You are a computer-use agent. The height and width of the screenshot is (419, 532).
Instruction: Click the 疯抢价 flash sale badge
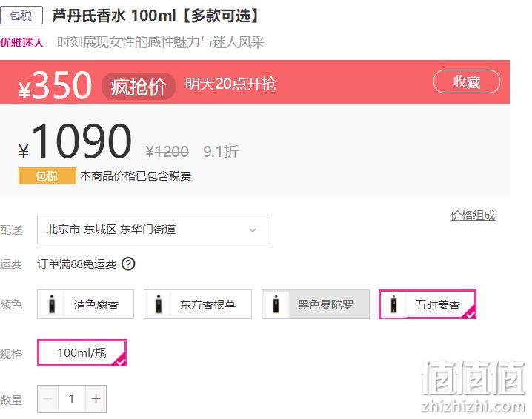pos(139,87)
